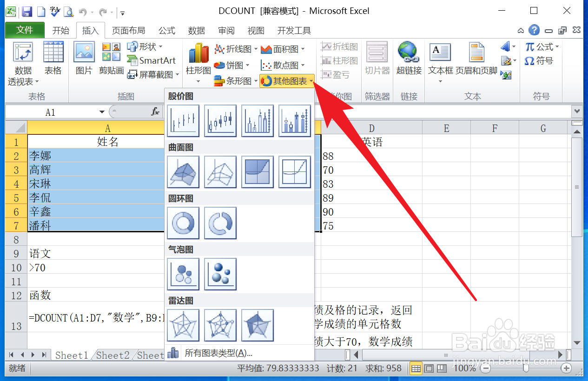The image size is (588, 381).
Task: Open the 屏幕截图 screenshot menu
Action: 154,74
